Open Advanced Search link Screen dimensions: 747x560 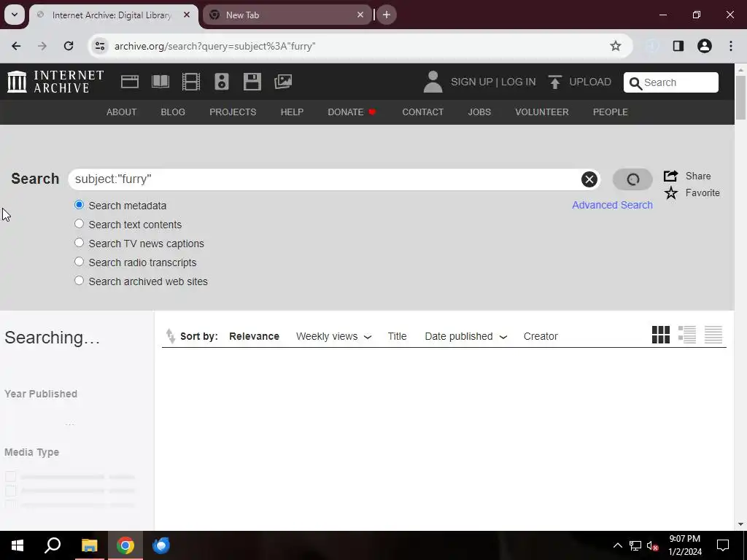click(612, 205)
